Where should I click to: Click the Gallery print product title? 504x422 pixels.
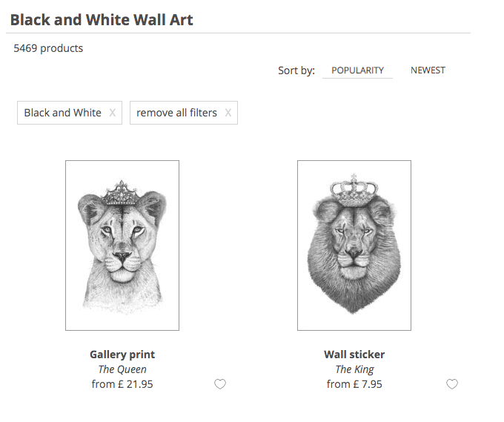tap(122, 355)
